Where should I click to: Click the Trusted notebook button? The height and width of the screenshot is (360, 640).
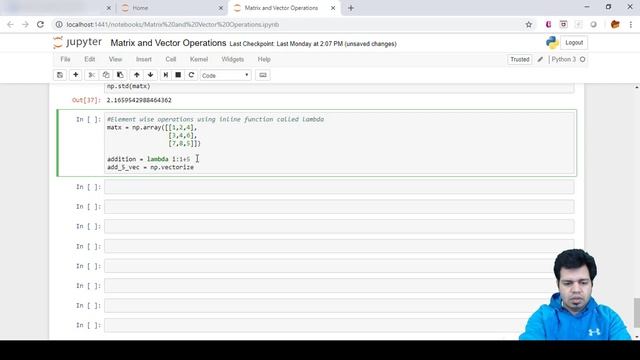pyautogui.click(x=520, y=60)
